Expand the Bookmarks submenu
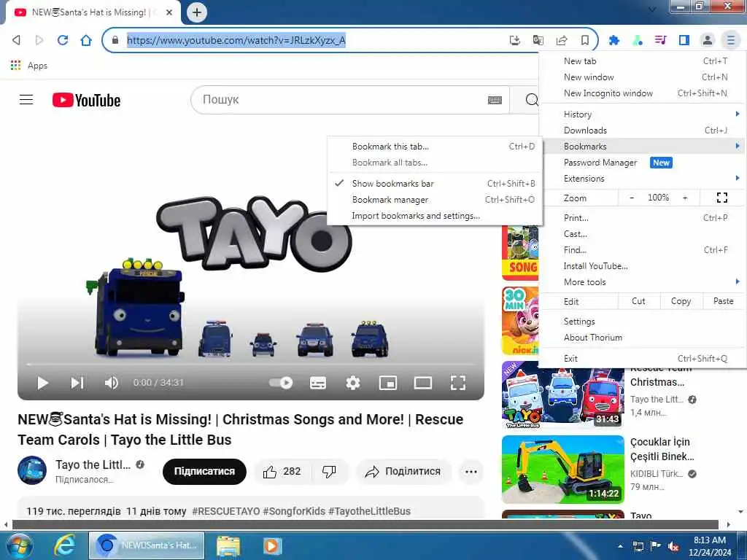This screenshot has width=747, height=560. 643,146
